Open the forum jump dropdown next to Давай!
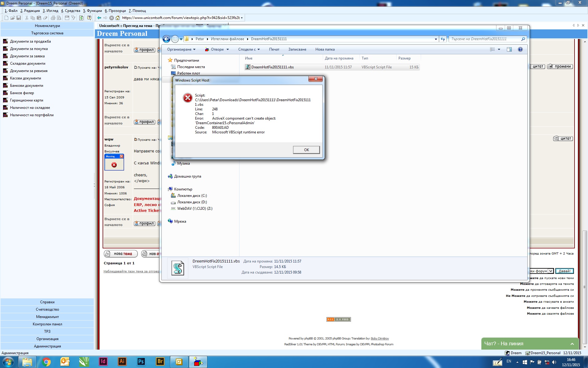This screenshot has height=368, width=588. pos(551,271)
